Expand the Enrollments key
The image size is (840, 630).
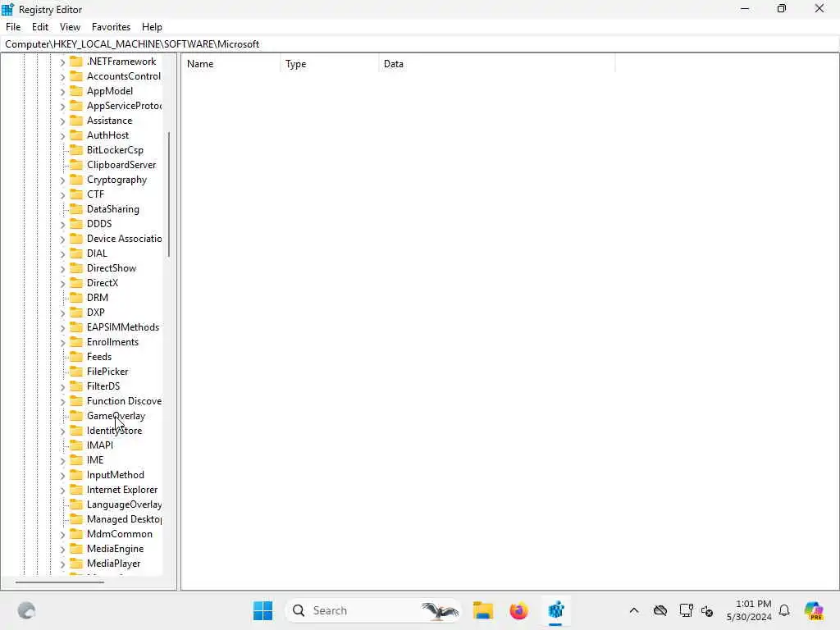pos(62,342)
